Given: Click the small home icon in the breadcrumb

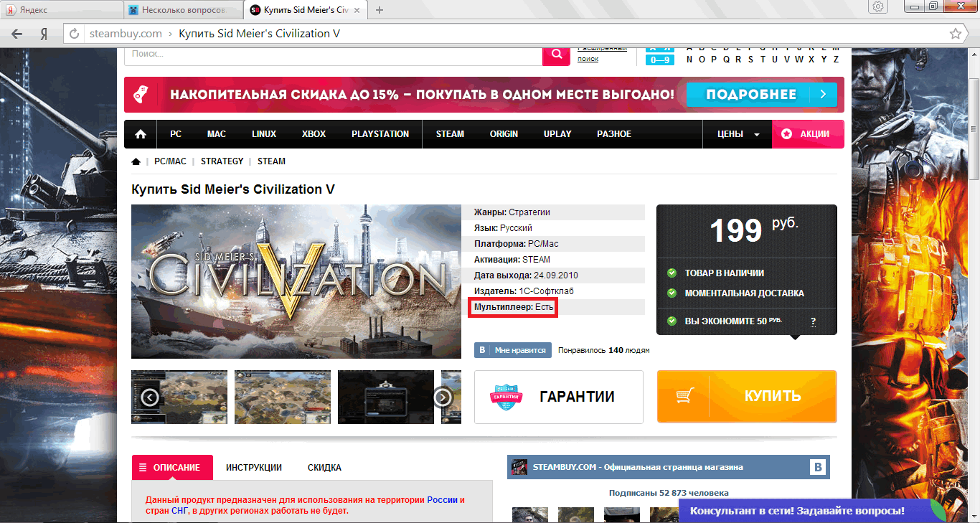Looking at the screenshot, I should [136, 161].
